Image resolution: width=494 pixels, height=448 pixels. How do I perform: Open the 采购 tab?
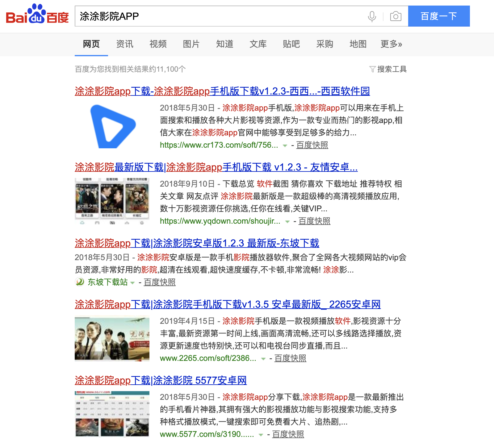pyautogui.click(x=325, y=44)
